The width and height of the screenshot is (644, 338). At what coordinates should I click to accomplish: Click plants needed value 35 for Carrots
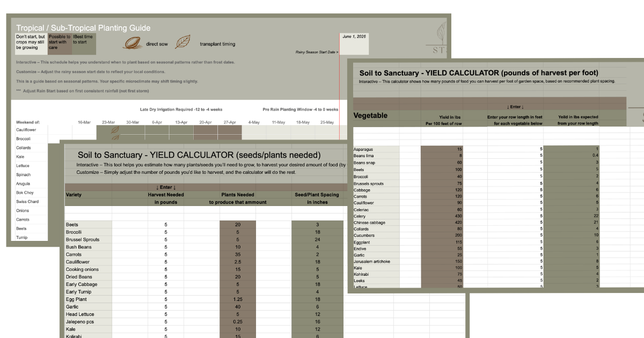pos(238,254)
